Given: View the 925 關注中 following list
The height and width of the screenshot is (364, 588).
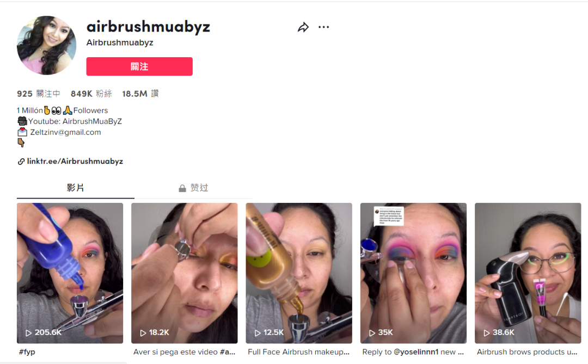Looking at the screenshot, I should 38,94.
